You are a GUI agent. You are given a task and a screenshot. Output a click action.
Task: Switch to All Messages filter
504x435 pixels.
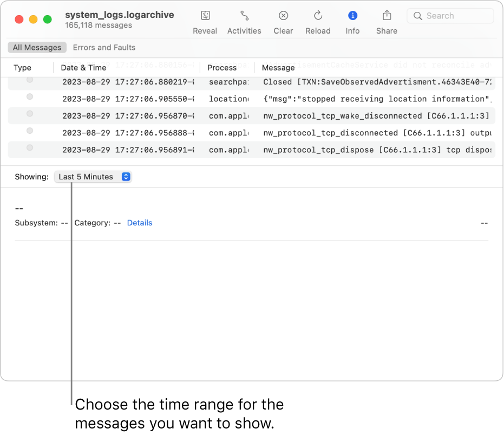[37, 48]
